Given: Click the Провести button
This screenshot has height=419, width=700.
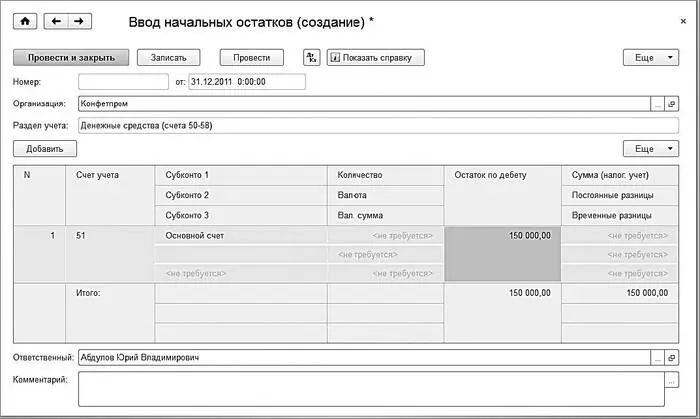Looking at the screenshot, I should [252, 58].
